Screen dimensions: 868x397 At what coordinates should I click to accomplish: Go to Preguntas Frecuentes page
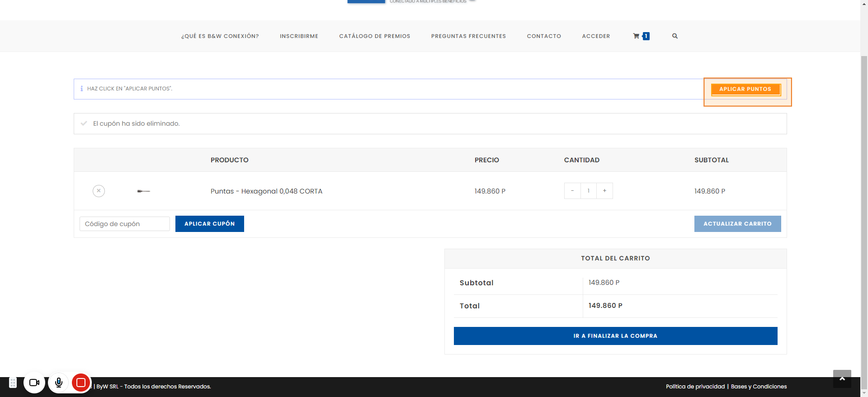(468, 36)
